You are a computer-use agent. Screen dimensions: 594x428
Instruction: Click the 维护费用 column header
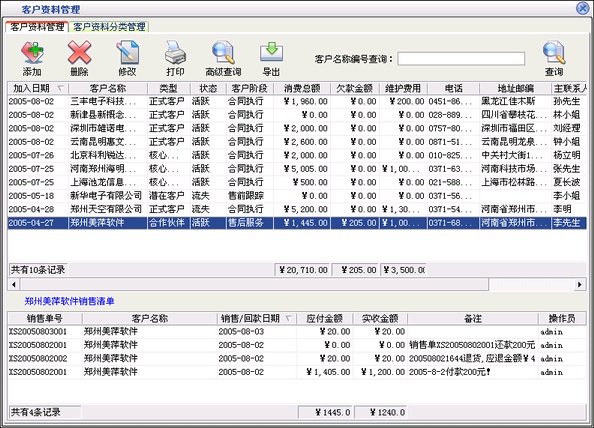tap(403, 88)
